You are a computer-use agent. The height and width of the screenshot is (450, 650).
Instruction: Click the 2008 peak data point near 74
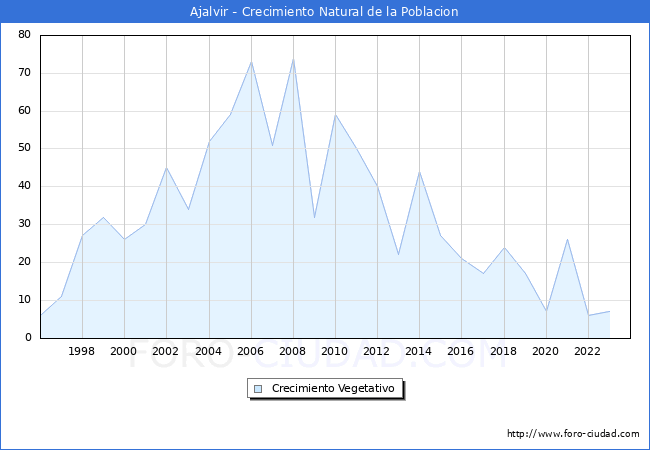click(x=293, y=59)
